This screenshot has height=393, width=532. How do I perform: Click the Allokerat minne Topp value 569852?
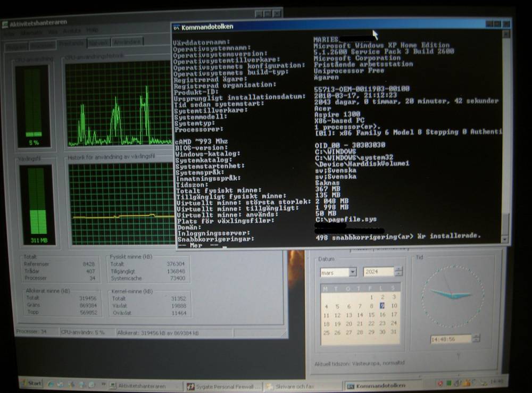[x=88, y=312]
